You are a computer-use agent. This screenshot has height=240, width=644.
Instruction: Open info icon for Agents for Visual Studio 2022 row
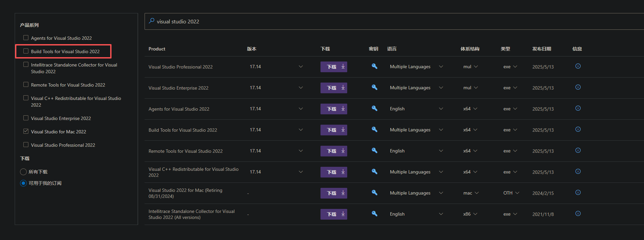click(x=578, y=108)
